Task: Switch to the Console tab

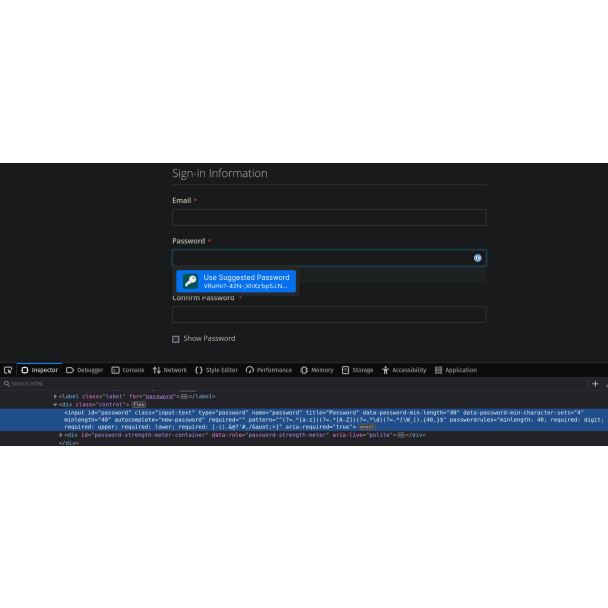Action: 128,370
